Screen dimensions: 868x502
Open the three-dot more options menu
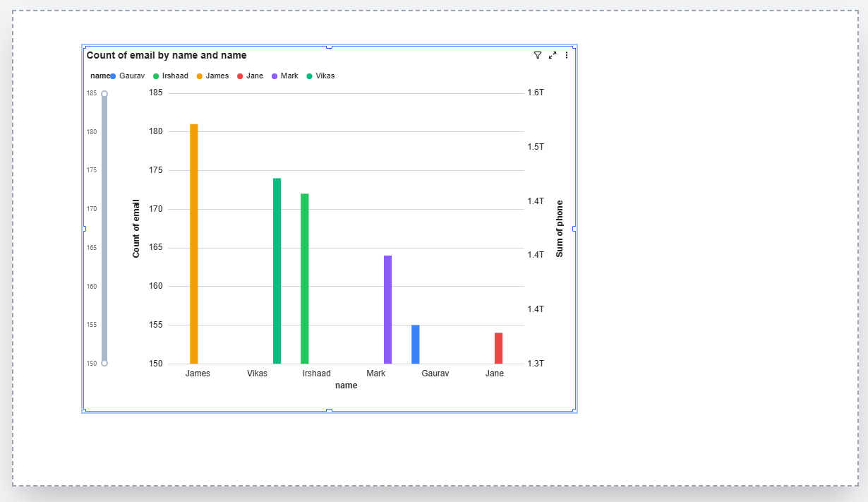[566, 55]
